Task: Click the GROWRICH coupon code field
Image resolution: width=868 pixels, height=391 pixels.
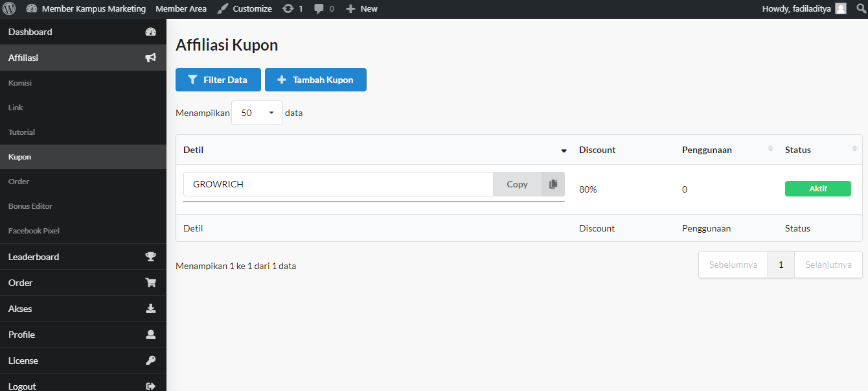Action: point(337,184)
